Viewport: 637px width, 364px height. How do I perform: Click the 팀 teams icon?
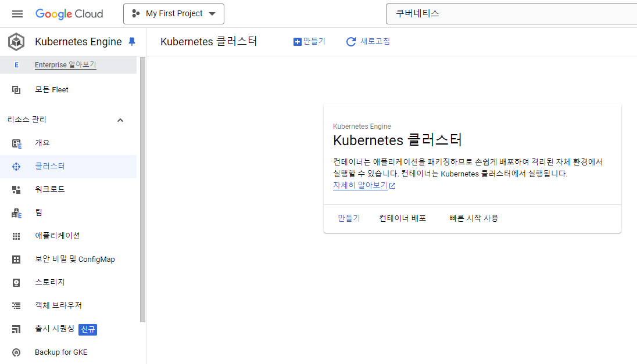pyautogui.click(x=17, y=213)
